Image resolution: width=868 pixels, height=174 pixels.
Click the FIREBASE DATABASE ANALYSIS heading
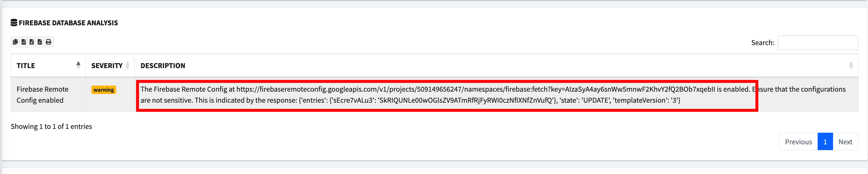point(68,22)
